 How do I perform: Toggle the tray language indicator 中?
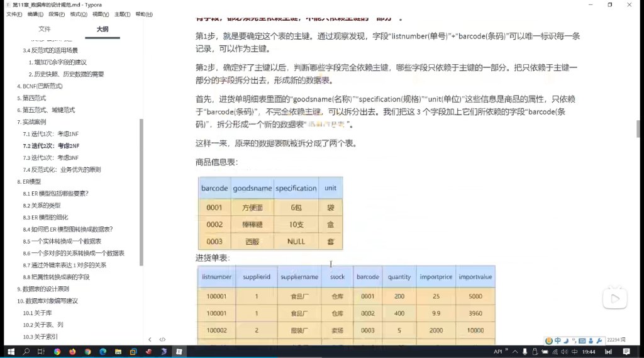click(x=575, y=352)
